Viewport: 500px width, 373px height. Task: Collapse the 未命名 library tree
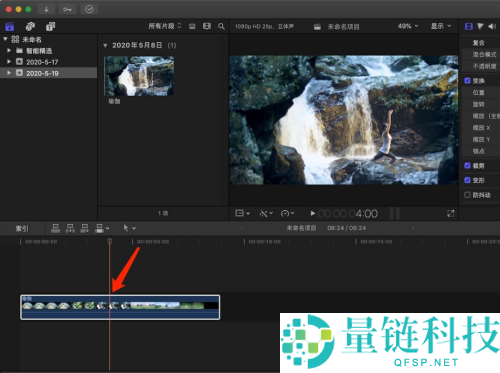tap(5, 39)
